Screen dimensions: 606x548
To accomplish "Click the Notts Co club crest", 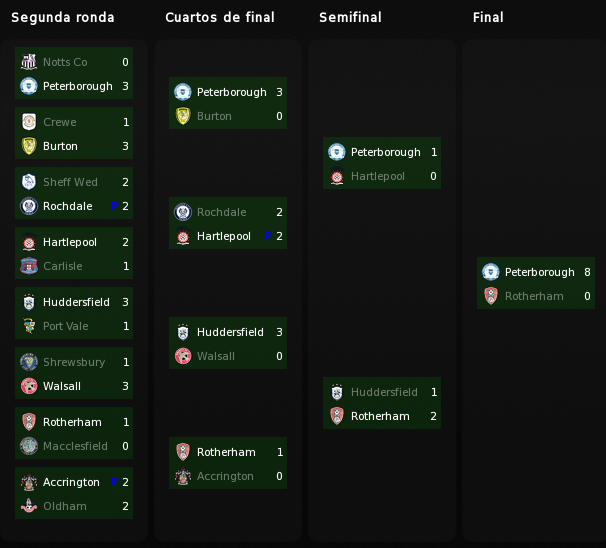I will pyautogui.click(x=29, y=62).
